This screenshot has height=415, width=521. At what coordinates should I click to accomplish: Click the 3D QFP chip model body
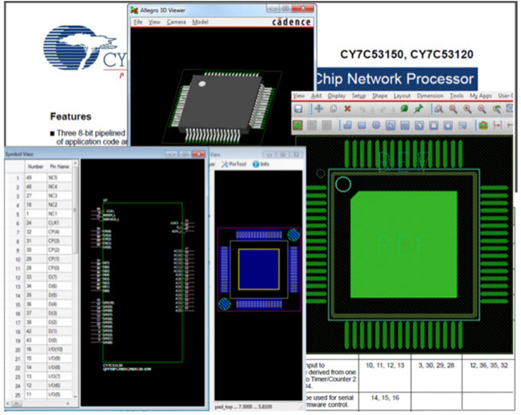(220, 104)
